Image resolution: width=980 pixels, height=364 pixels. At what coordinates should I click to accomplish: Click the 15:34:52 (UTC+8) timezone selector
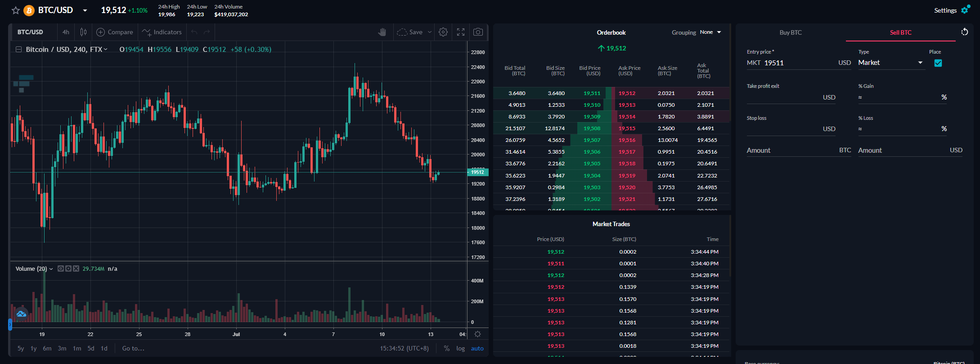(405, 348)
